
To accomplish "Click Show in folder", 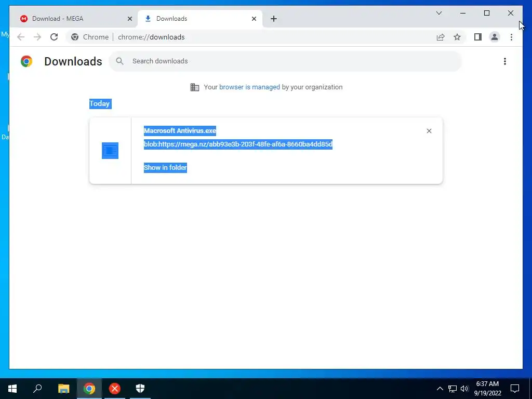I will (165, 168).
